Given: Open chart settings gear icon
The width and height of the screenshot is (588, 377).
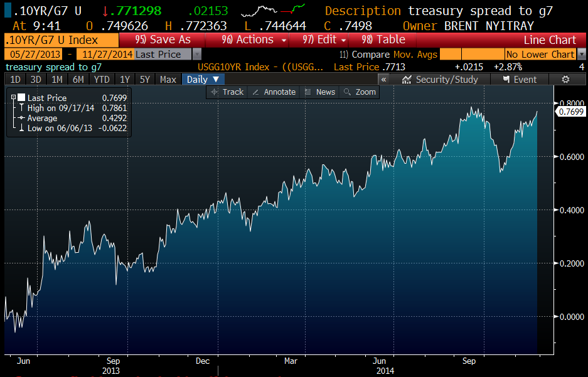Looking at the screenshot, I should tap(565, 80).
